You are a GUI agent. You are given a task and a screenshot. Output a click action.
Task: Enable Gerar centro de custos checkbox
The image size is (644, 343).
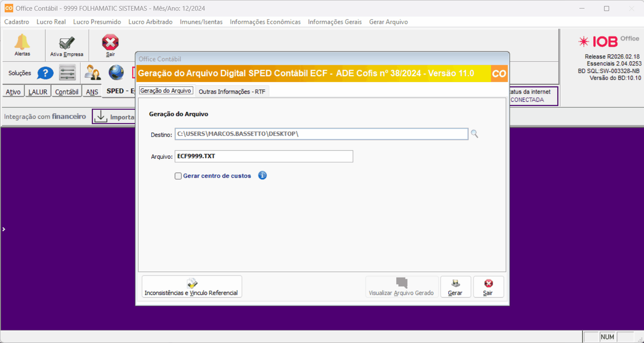click(x=178, y=176)
